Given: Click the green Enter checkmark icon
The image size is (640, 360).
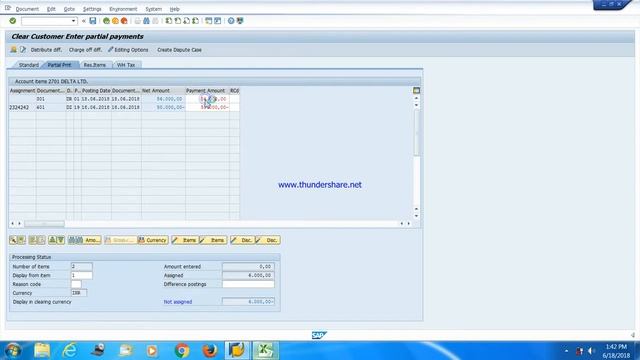Looking at the screenshot, I should click(13, 21).
